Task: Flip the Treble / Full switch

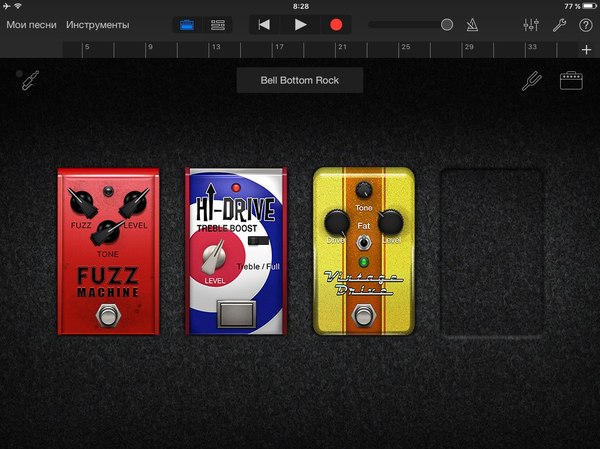Action: click(x=257, y=243)
